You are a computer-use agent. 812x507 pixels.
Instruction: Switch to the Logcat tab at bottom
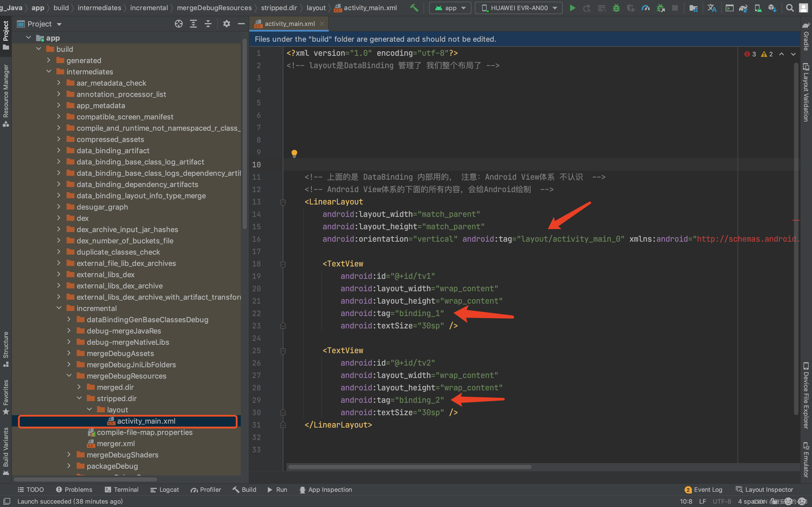tap(164, 490)
